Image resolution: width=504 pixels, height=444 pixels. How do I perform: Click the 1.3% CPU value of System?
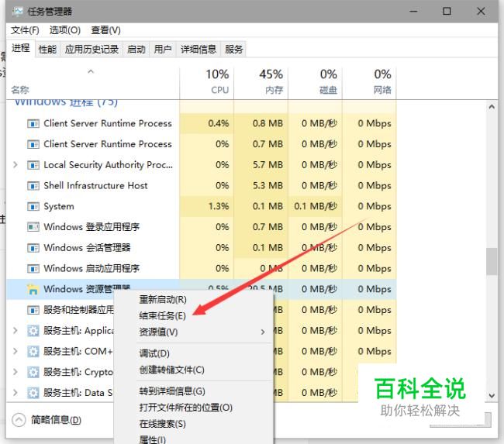219,206
